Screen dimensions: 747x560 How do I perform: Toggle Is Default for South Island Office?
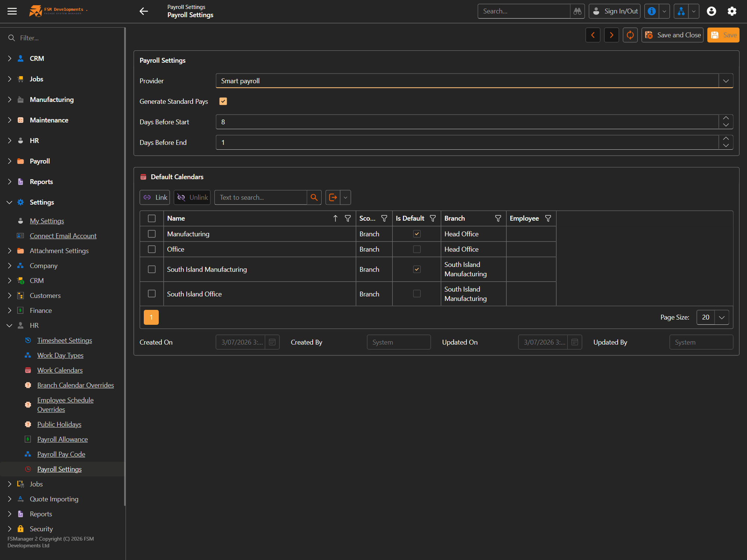click(x=417, y=294)
